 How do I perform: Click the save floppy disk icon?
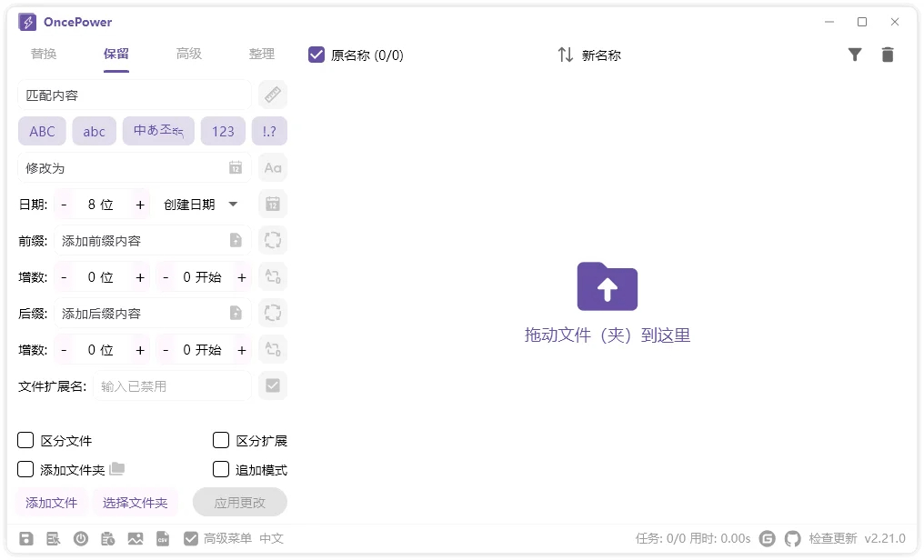26,538
